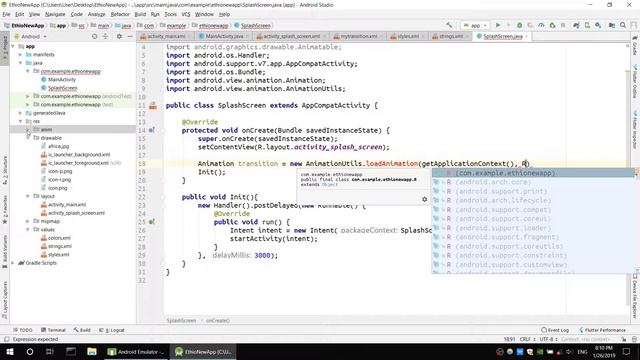The image size is (640, 360).
Task: Select R (android.support.constraint) completion item
Action: point(533,256)
